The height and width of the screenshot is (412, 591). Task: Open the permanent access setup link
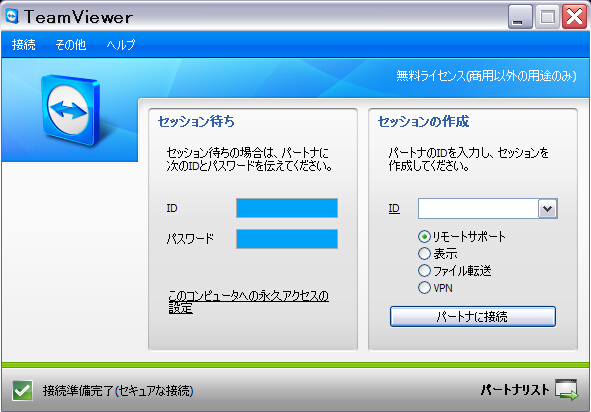[x=248, y=302]
